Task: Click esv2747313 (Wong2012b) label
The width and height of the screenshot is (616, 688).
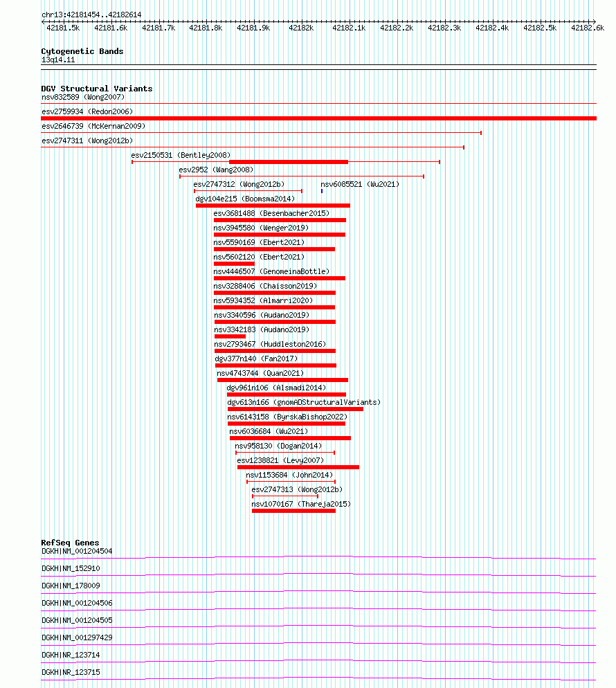Action: click(x=297, y=489)
